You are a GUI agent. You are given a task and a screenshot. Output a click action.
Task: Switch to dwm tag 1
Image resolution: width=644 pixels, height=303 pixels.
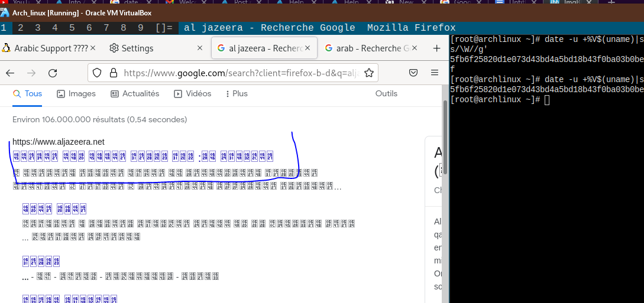(4, 28)
